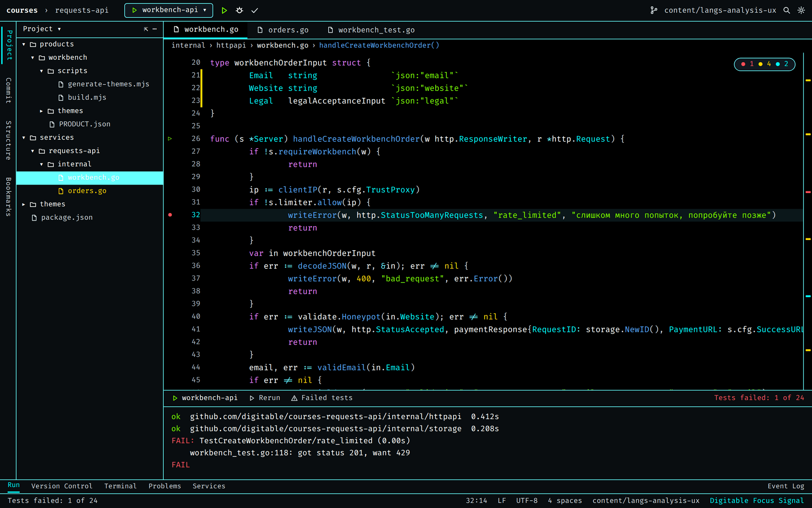Click the orders.go file icon in tree
The width and height of the screenshot is (812, 508).
(x=61, y=191)
